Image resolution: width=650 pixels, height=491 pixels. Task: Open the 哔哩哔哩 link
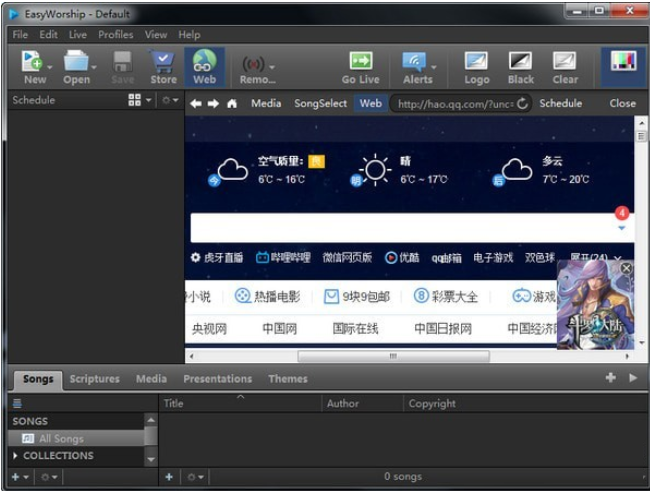click(x=283, y=258)
